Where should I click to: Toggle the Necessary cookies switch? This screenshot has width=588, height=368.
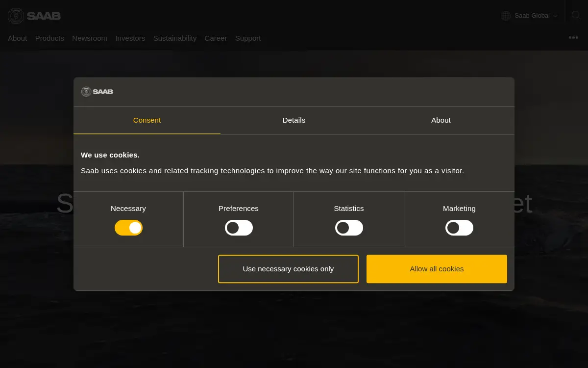coord(128,228)
